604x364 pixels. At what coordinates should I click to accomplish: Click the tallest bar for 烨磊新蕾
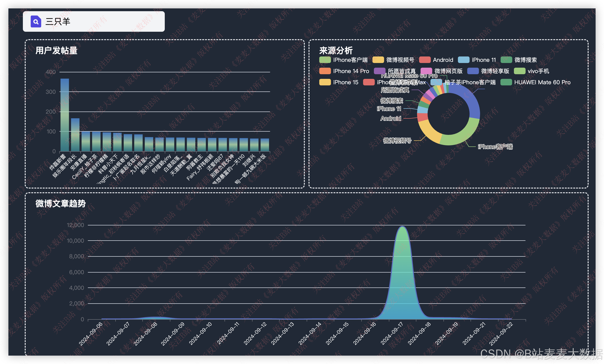65,115
